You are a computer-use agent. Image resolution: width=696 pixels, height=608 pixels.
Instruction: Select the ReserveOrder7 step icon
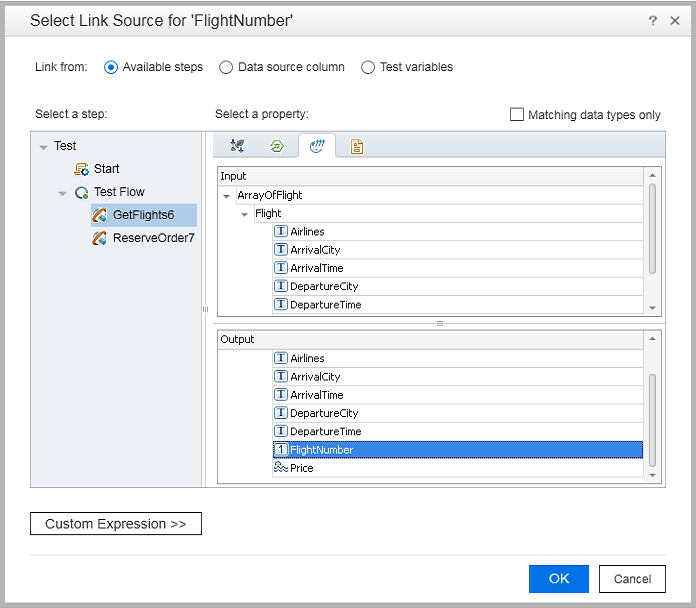(100, 238)
